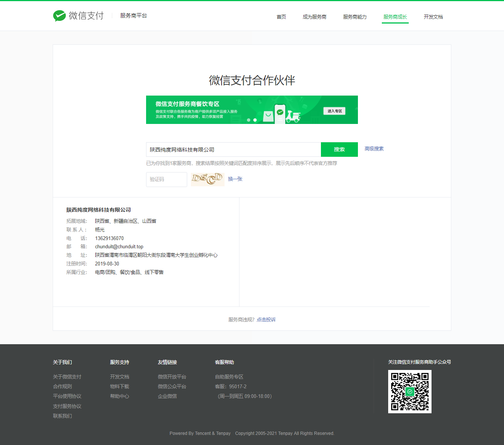
Task: Switch to the 首页 page
Action: (x=281, y=17)
